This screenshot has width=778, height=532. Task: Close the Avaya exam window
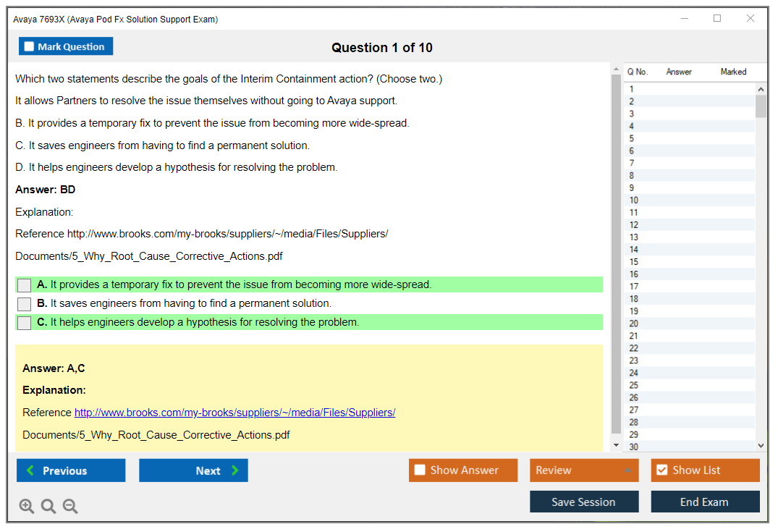click(x=750, y=19)
